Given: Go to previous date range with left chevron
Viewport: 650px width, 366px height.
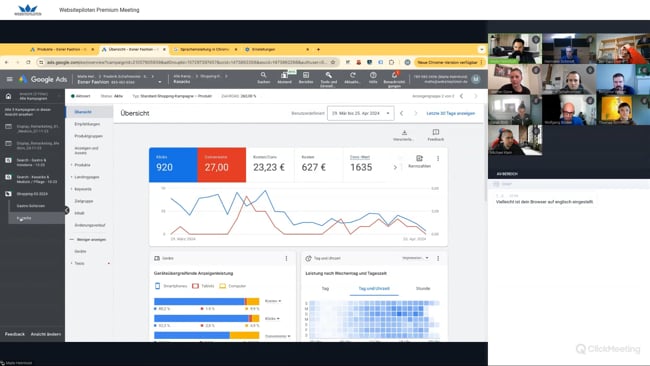Looking at the screenshot, I should (401, 113).
